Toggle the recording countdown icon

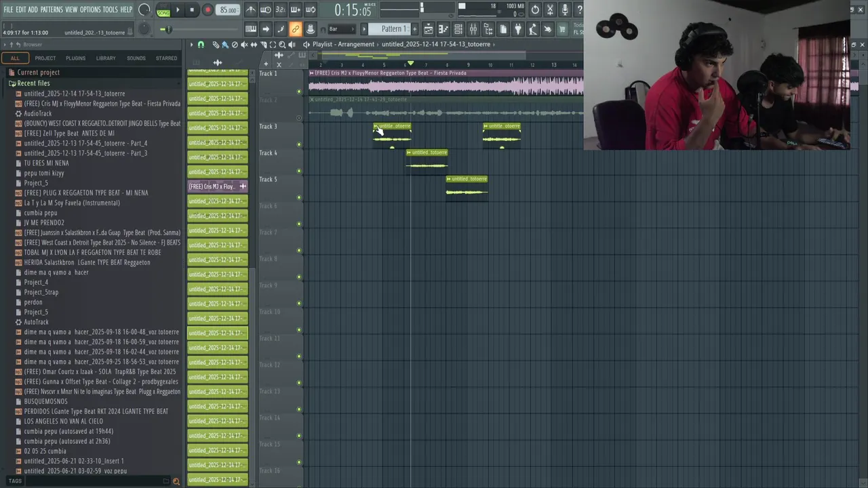pos(281,9)
